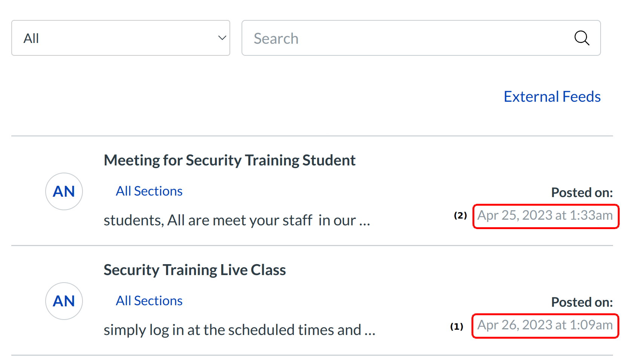Open Security Training Live Class announcement
The image size is (633, 364).
[194, 270]
